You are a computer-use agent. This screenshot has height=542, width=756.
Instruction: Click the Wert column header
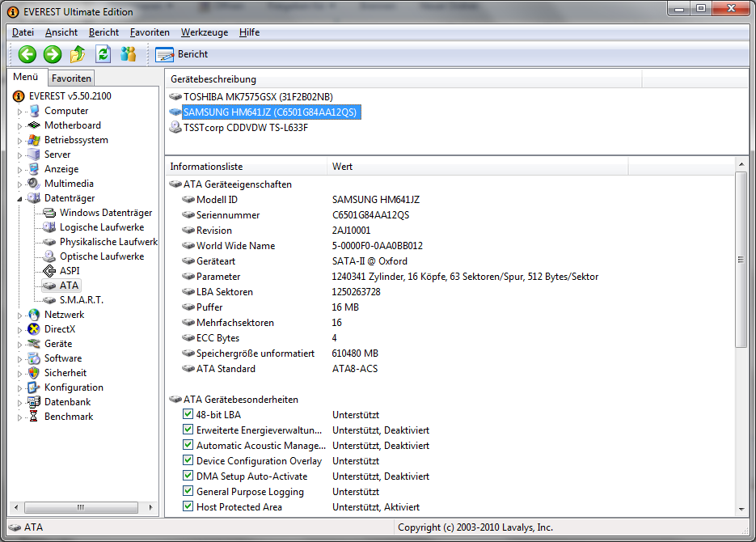click(477, 167)
